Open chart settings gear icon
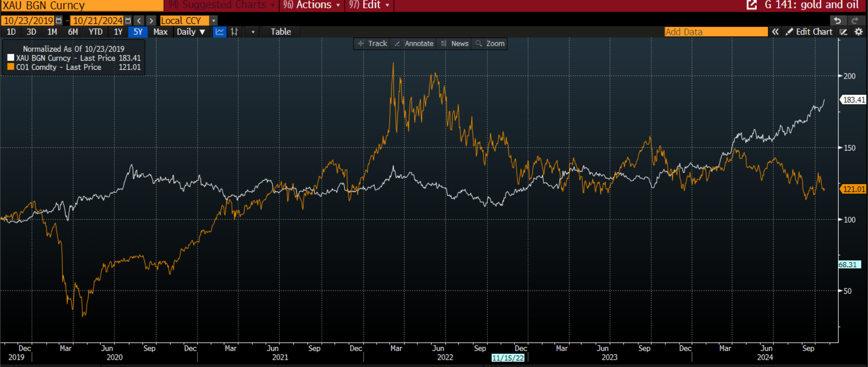868x367 pixels. click(859, 32)
